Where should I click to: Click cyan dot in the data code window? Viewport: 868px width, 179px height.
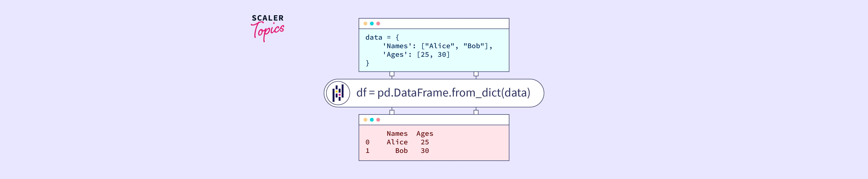point(372,24)
